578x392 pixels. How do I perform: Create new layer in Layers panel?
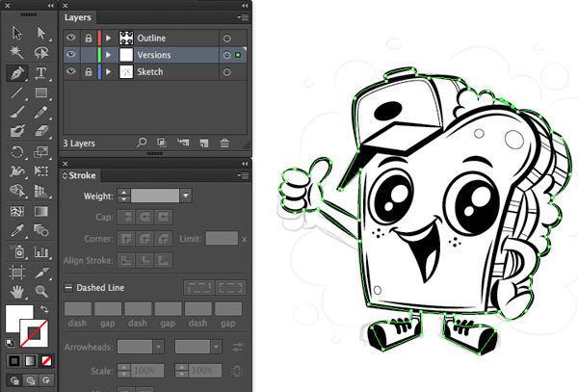(x=203, y=143)
